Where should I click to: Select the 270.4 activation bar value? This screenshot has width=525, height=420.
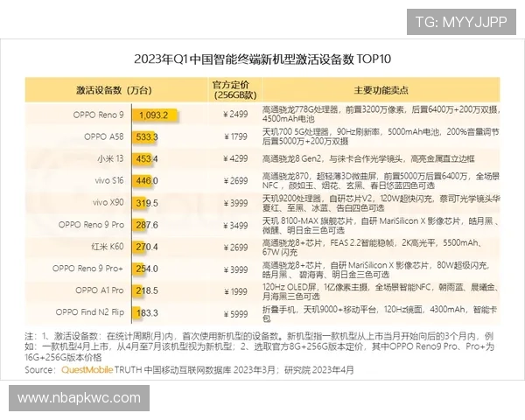point(147,247)
